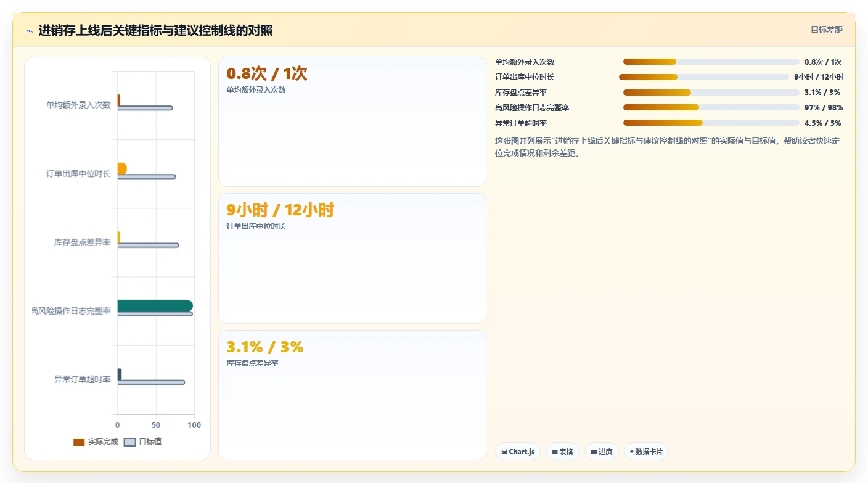Click the orange 订单出库中位时长 actual bar
This screenshot has height=483, width=868.
point(122,168)
